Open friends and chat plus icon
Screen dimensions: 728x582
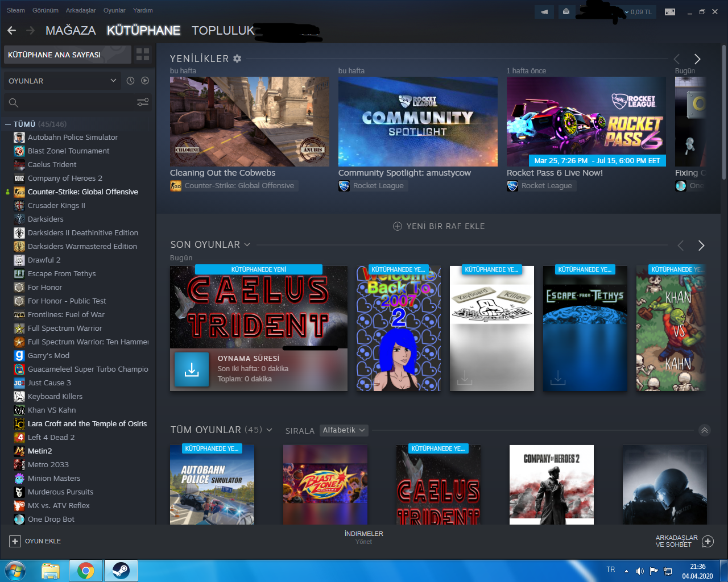pos(708,541)
